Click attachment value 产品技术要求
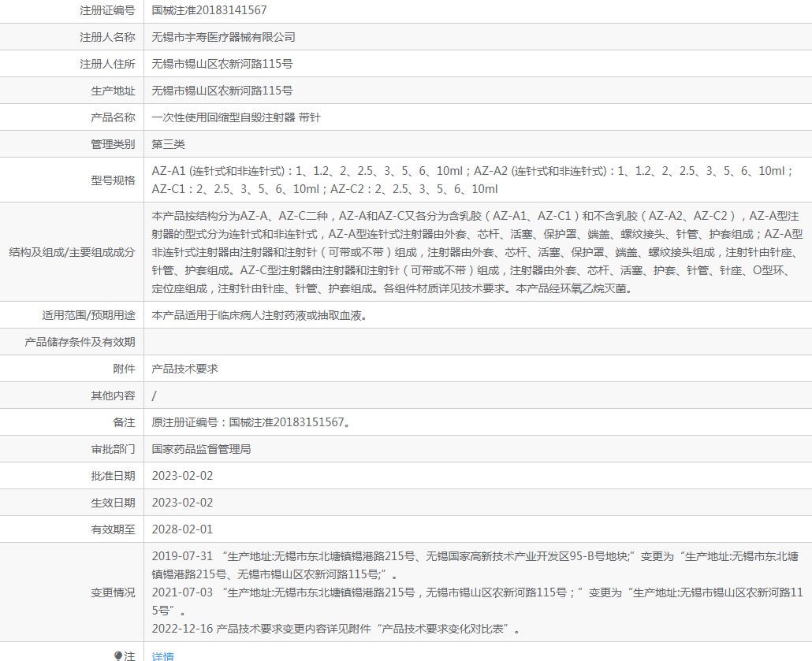 coord(185,369)
